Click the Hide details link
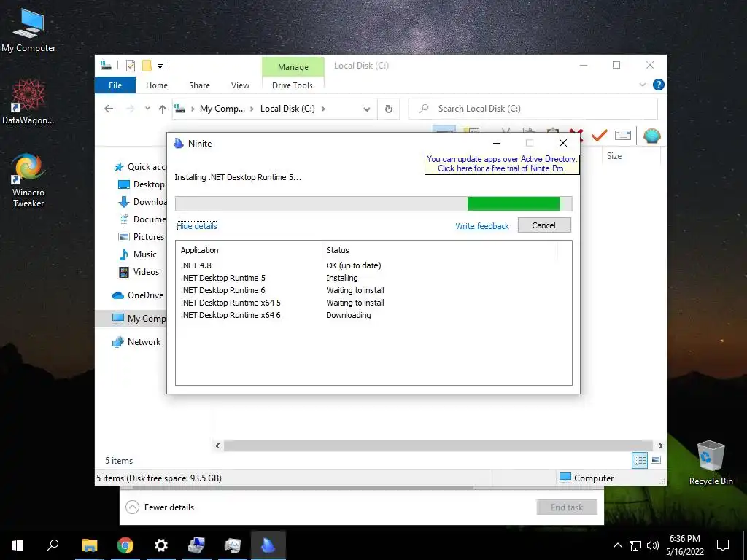The width and height of the screenshot is (747, 560). point(197,226)
